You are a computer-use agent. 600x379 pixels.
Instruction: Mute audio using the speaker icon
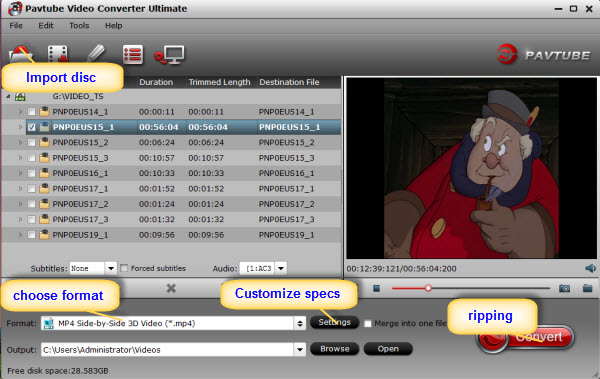point(590,268)
